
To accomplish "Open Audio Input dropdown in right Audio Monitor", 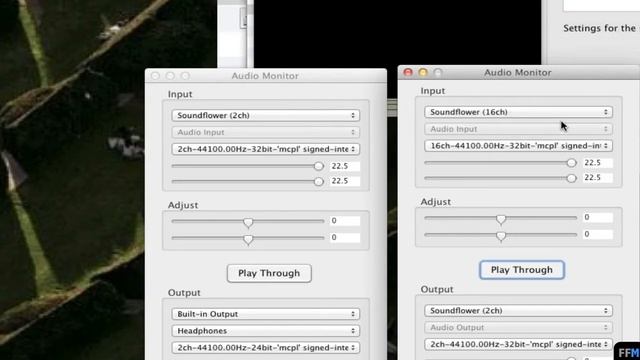I will click(x=518, y=129).
